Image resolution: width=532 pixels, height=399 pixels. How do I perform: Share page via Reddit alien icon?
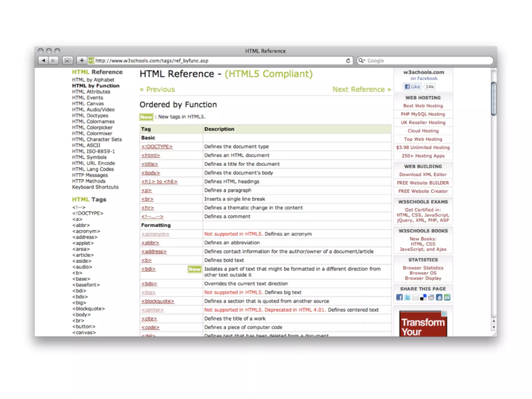431,297
